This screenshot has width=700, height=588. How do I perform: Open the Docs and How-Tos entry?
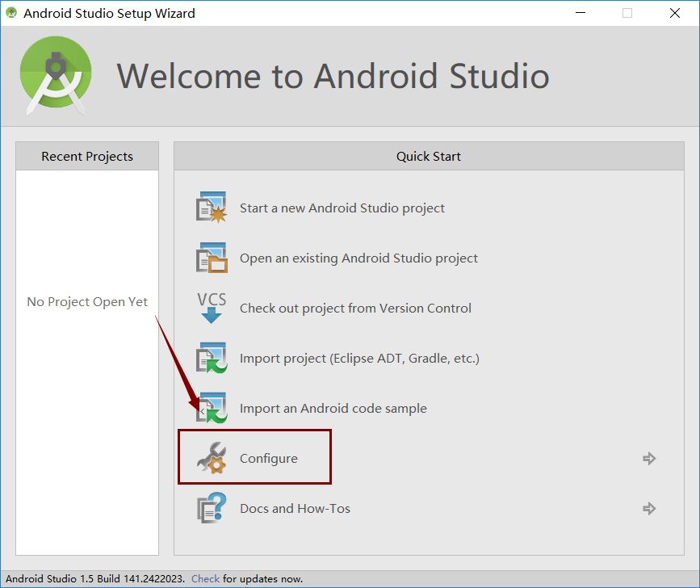pyautogui.click(x=295, y=509)
